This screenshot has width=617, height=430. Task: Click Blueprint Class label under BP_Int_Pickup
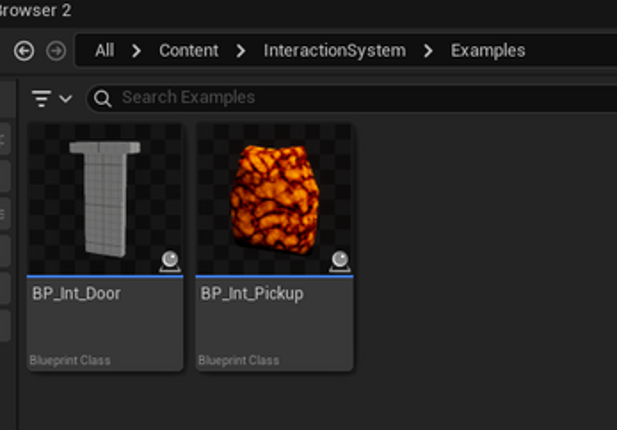239,360
